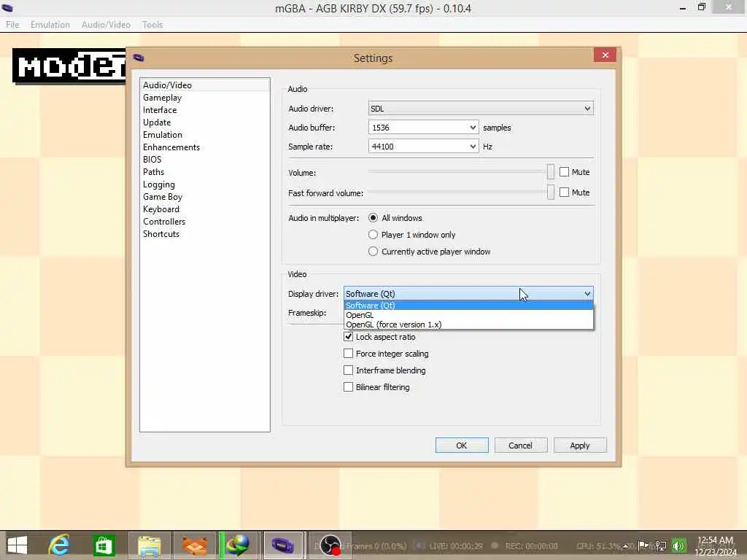
Task: Select Controllers settings category
Action: (x=205, y=222)
